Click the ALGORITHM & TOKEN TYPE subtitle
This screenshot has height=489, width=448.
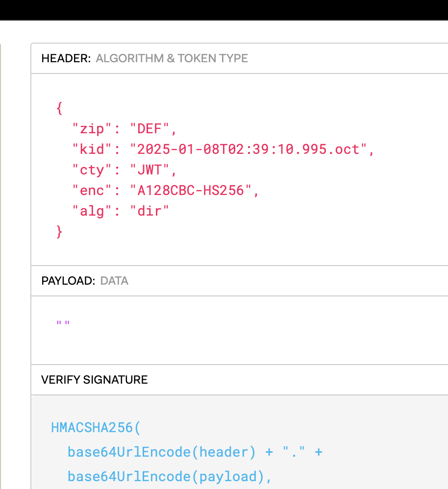tap(172, 58)
